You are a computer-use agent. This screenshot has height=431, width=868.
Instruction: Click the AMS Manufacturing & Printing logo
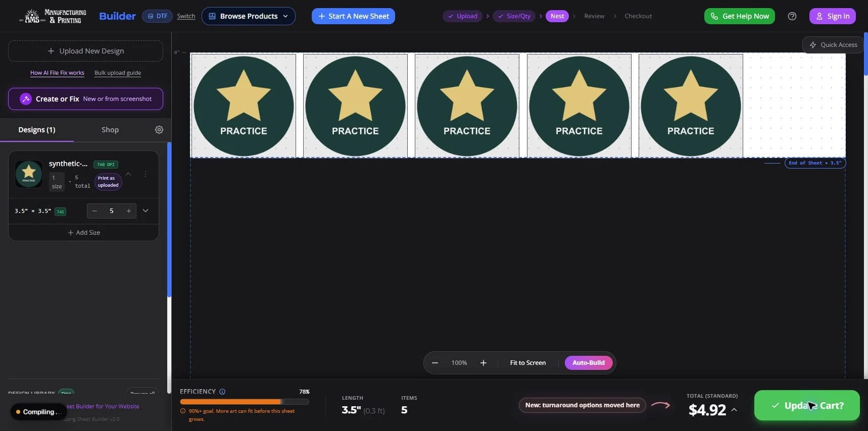53,16
